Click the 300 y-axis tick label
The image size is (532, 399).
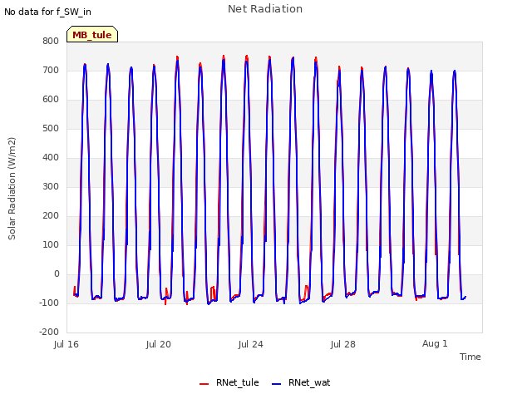click(51, 186)
